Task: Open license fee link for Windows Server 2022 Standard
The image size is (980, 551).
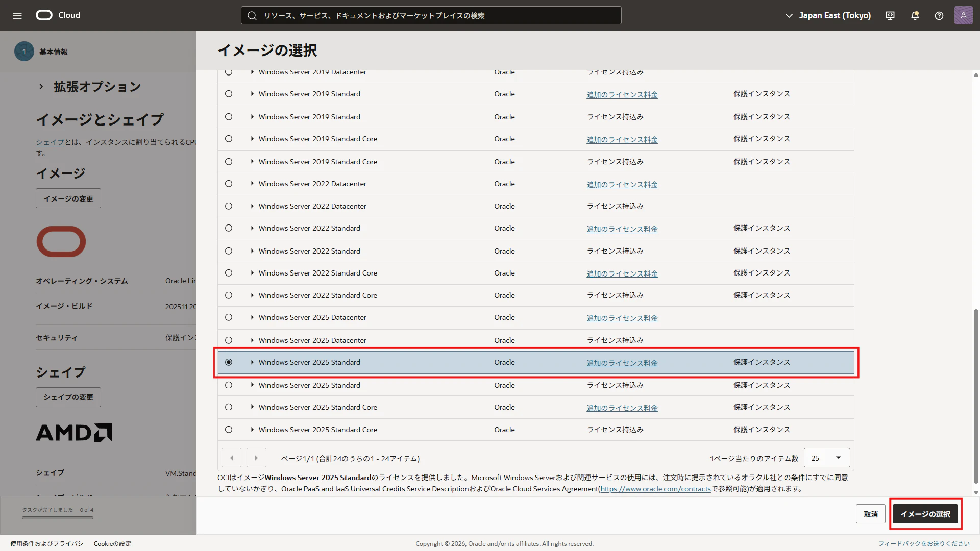Action: click(x=622, y=229)
